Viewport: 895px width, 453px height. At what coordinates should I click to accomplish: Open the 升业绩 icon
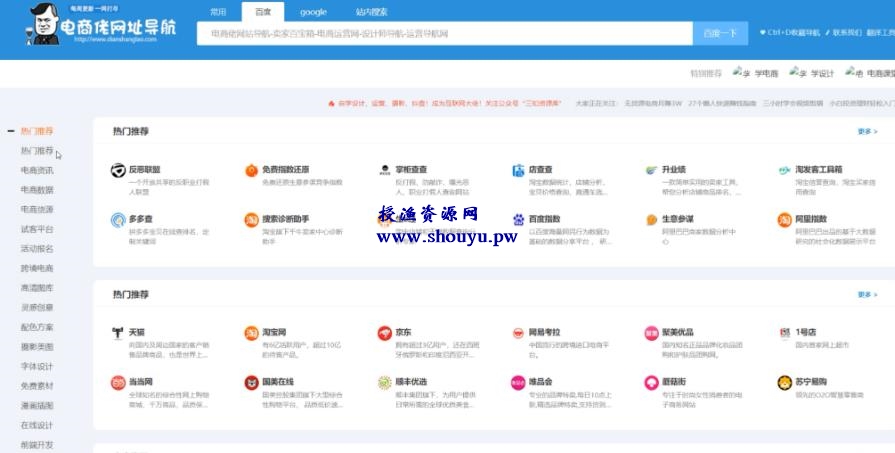[x=651, y=170]
